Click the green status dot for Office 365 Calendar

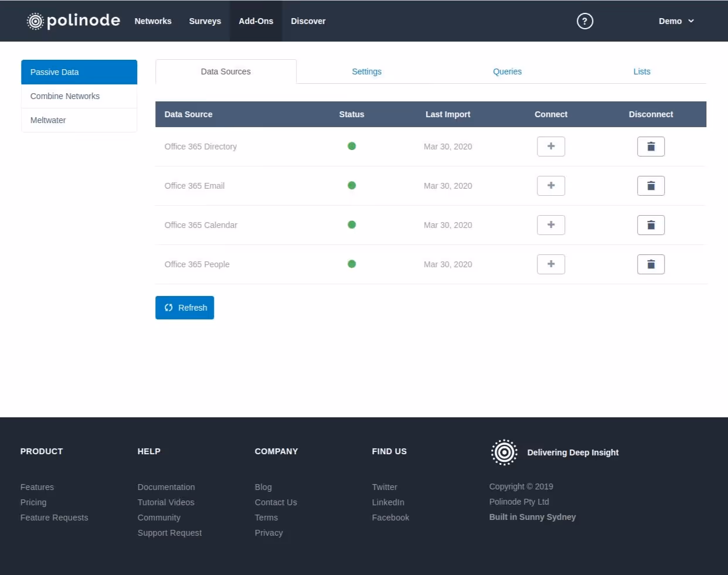point(352,224)
